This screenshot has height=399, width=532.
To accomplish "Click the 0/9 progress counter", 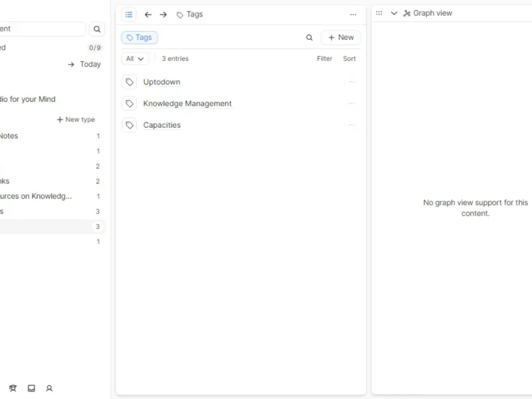I will 94,48.
